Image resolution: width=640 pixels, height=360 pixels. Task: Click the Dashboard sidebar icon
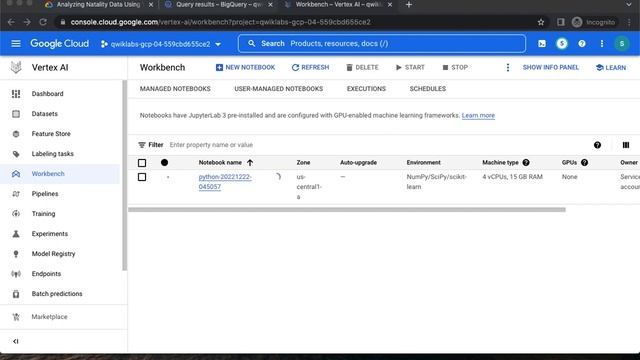16,94
